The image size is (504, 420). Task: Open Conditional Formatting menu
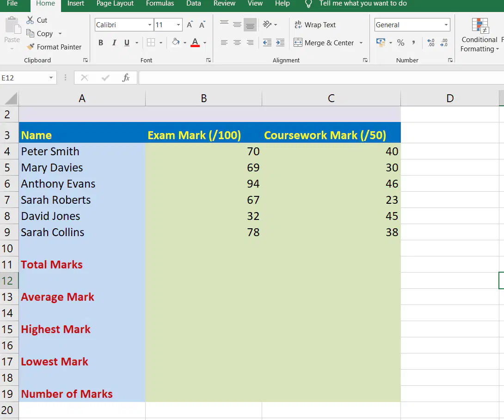(480, 35)
